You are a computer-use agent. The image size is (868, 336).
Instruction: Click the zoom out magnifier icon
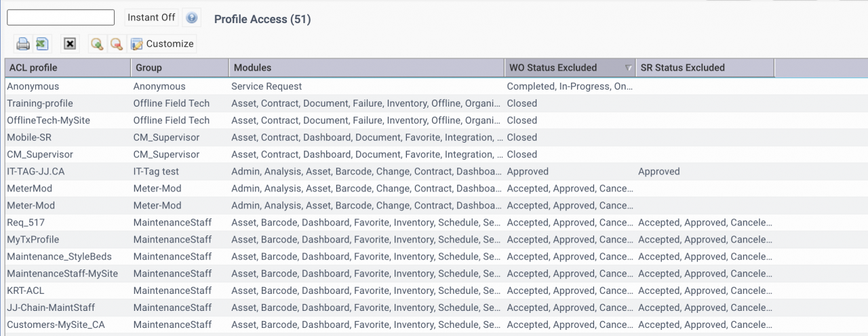[x=117, y=44]
